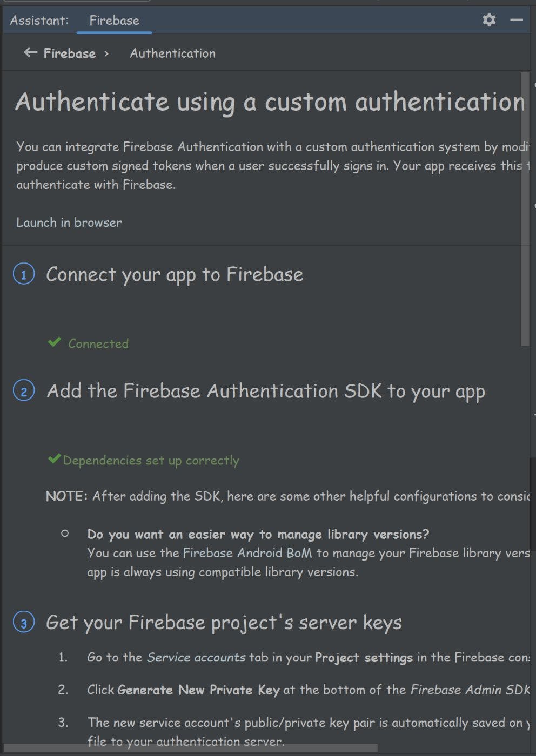Click the step 3 circle for server keys
This screenshot has height=756, width=536.
click(x=24, y=623)
